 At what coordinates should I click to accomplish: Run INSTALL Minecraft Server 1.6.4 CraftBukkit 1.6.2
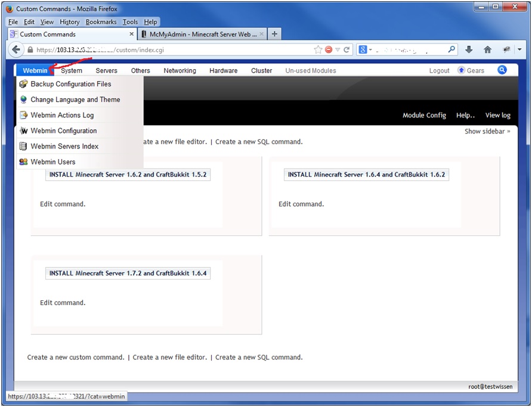366,175
